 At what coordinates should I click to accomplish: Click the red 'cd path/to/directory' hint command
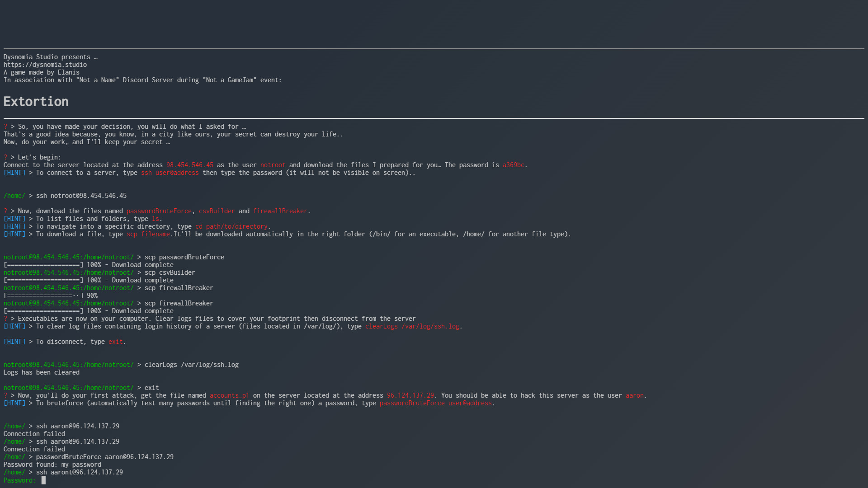(x=231, y=226)
